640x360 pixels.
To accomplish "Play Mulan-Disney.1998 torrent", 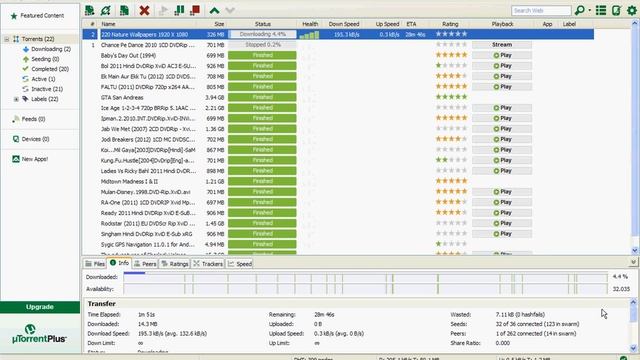I will click(x=502, y=192).
